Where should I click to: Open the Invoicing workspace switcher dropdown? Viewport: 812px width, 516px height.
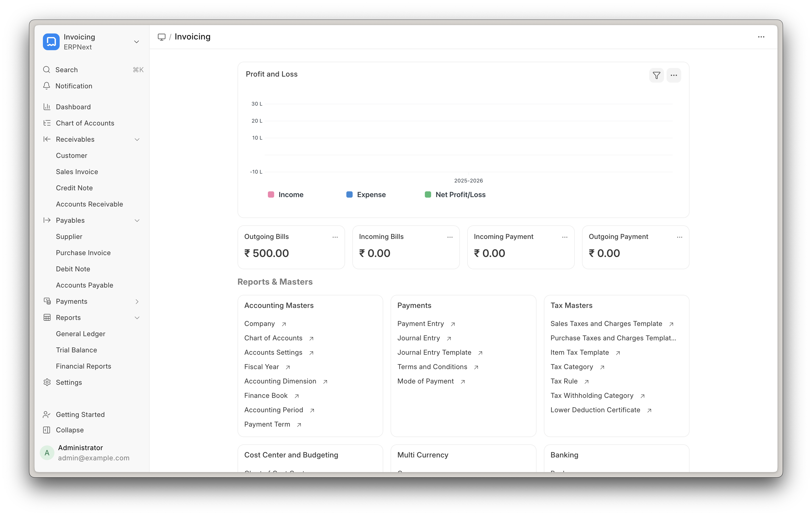coord(137,42)
